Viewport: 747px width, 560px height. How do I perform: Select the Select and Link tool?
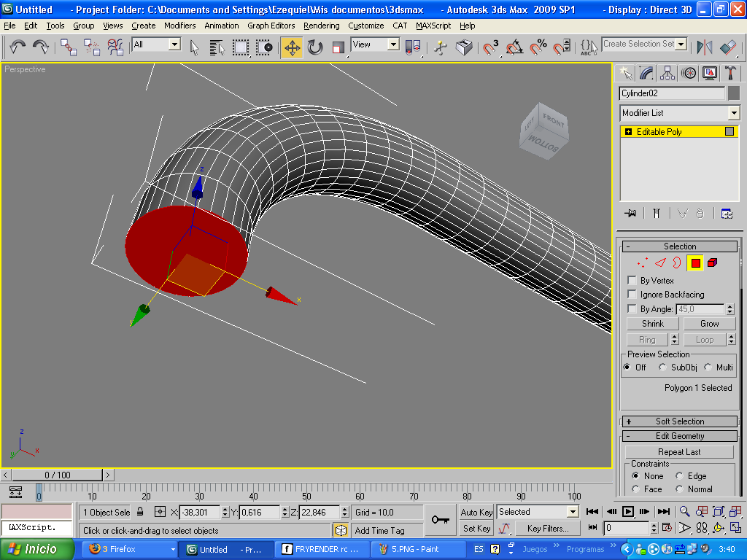click(x=69, y=47)
